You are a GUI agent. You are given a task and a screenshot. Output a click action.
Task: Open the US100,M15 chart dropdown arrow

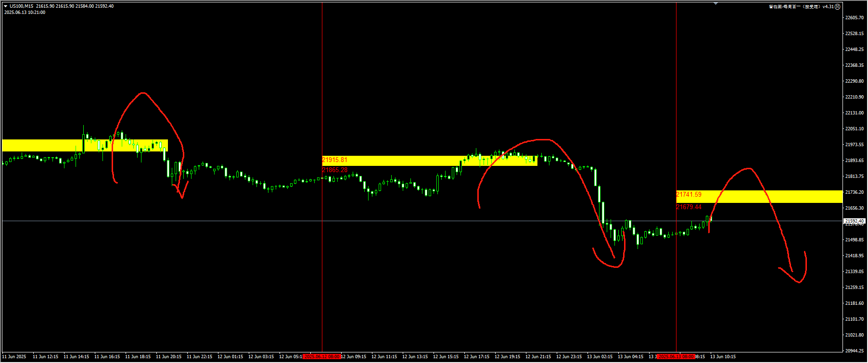tap(6, 6)
